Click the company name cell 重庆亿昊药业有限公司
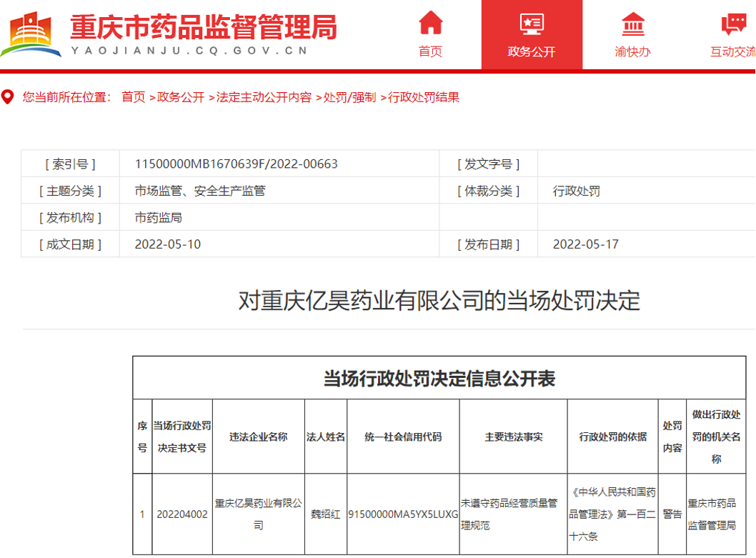The height and width of the screenshot is (558, 756). (259, 514)
